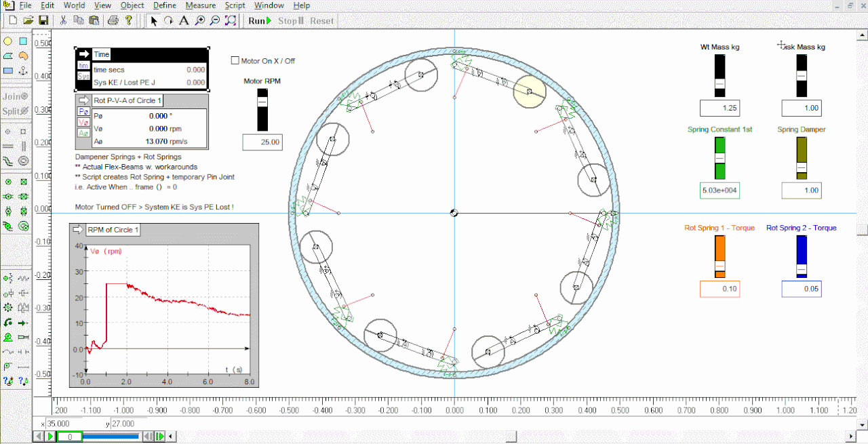Click the Stop button
The height and width of the screenshot is (444, 868).
[290, 21]
